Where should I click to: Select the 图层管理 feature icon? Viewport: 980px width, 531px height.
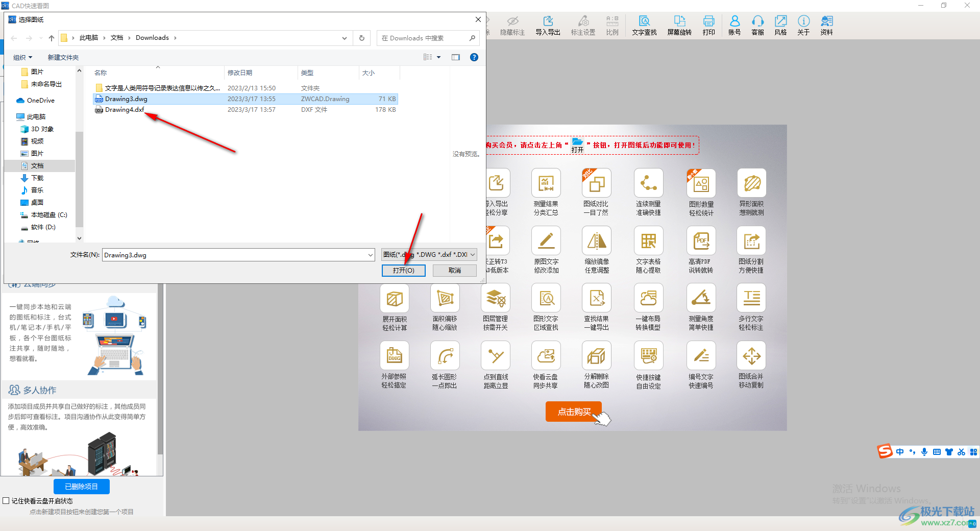[x=496, y=298]
